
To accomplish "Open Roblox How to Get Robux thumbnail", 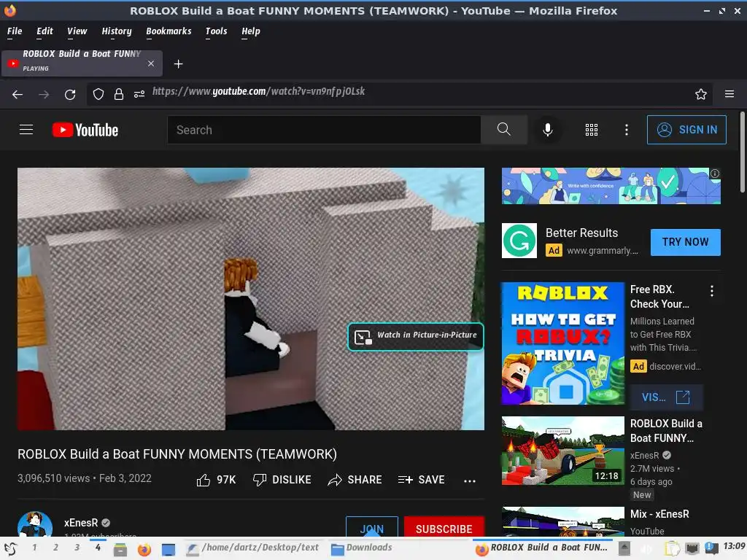I will (x=562, y=343).
